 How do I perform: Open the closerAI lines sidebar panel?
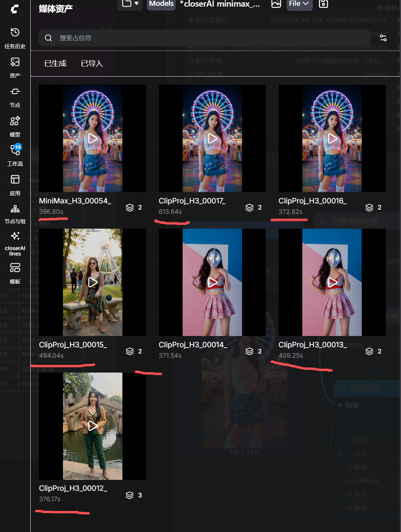(15, 244)
